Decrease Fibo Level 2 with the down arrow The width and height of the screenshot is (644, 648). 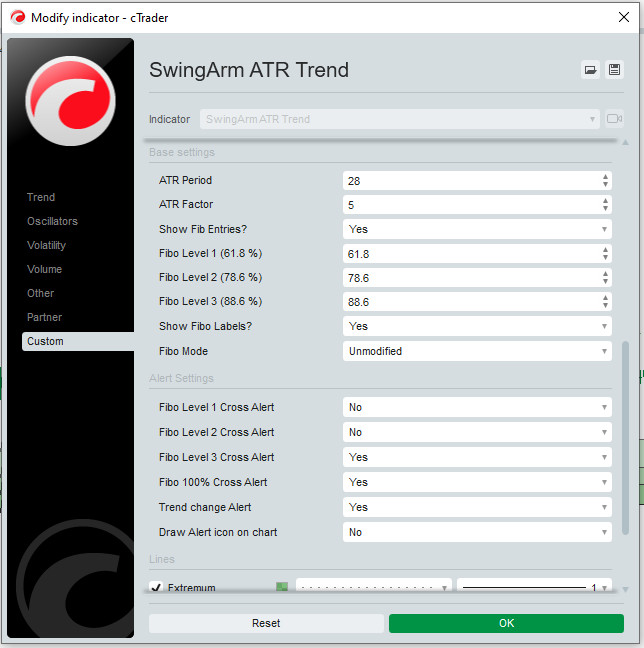pos(605,281)
